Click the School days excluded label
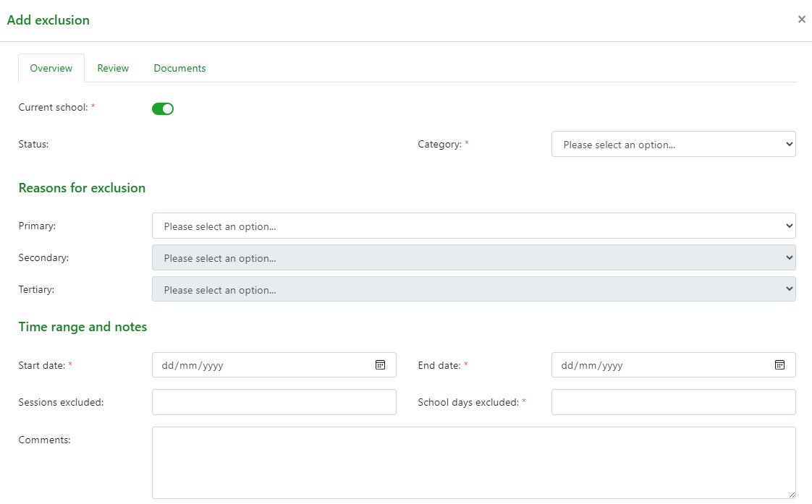This screenshot has height=504, width=812. [468, 402]
